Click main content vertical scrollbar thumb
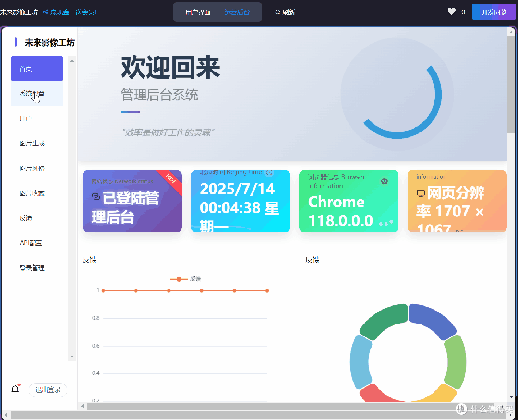 (x=511, y=85)
